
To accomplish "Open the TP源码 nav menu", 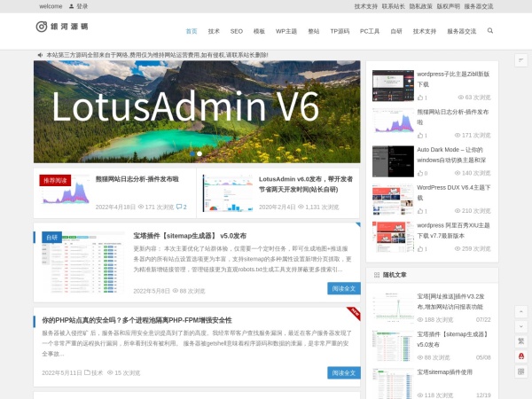I will click(x=340, y=31).
